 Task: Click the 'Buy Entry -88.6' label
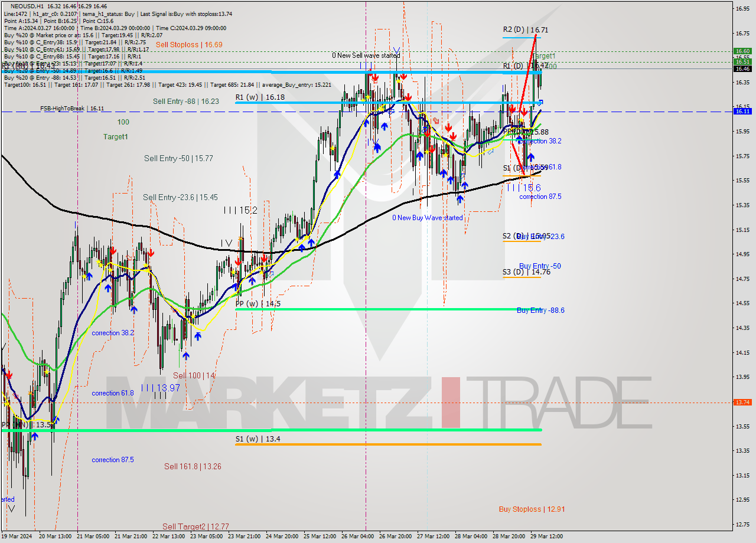coord(540,310)
